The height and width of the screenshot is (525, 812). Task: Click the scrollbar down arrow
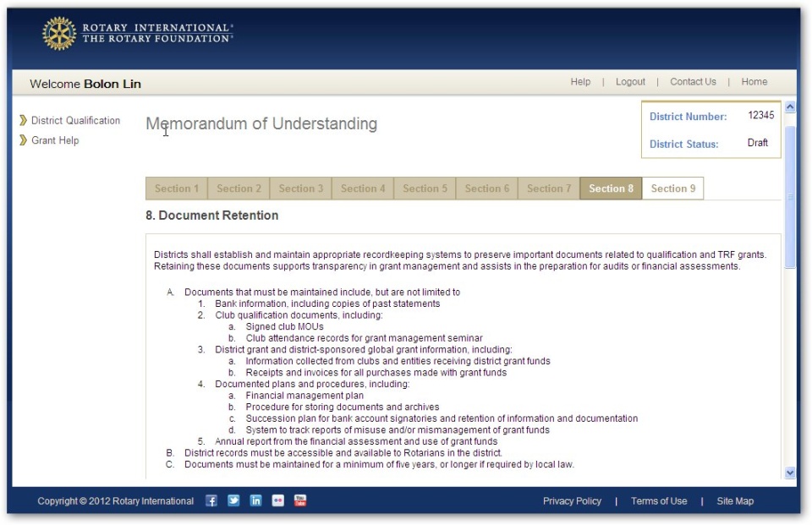point(790,473)
